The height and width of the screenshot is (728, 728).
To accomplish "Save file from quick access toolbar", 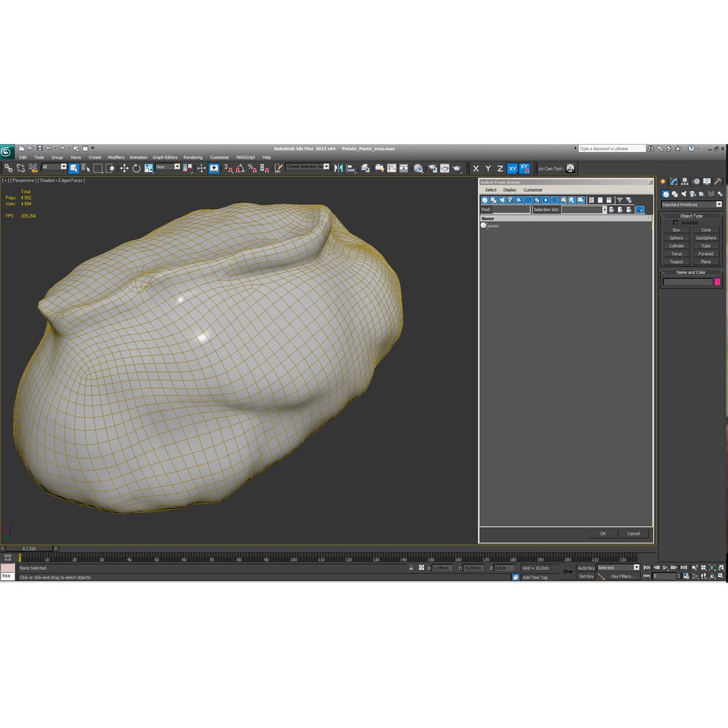I will click(x=40, y=148).
